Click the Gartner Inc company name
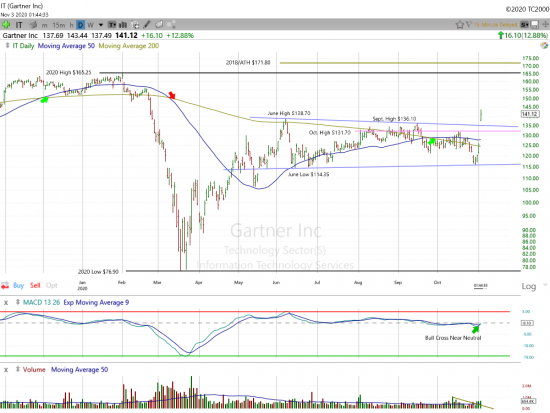 (x=20, y=35)
